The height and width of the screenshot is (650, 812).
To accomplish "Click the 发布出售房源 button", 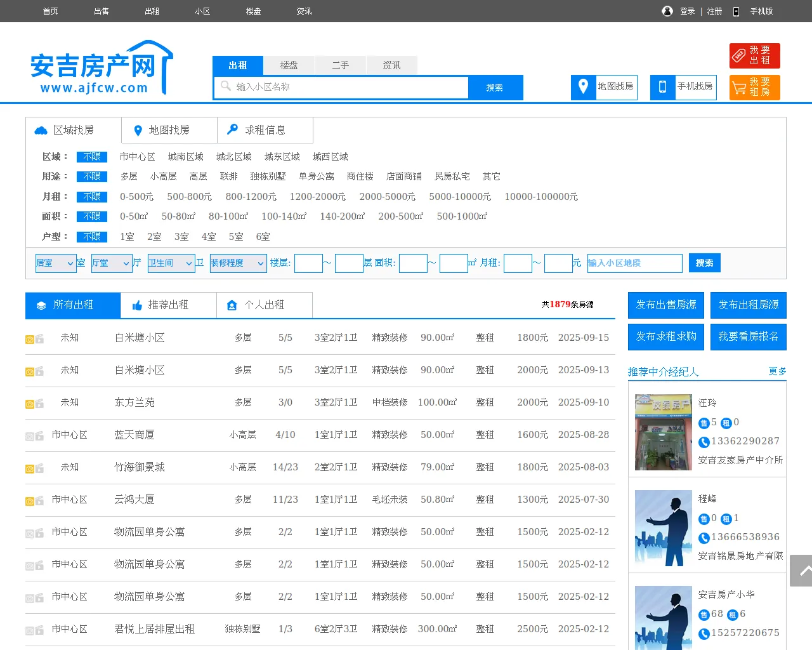I will (x=666, y=305).
